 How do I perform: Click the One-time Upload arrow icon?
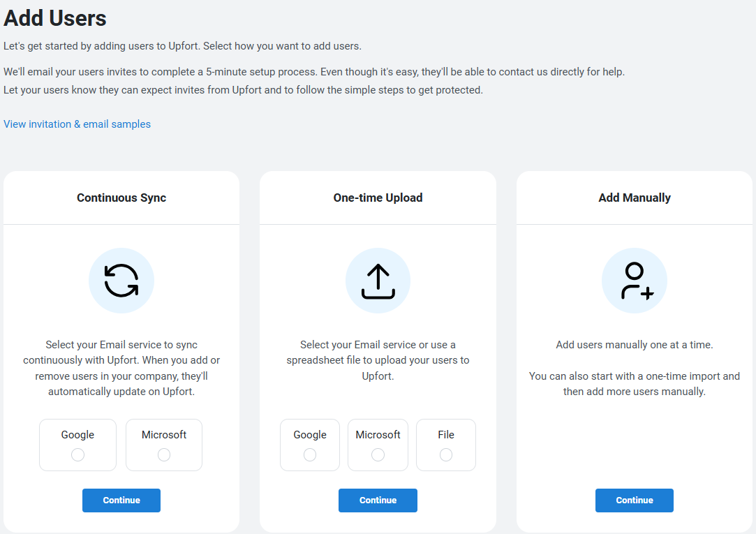[x=378, y=281]
